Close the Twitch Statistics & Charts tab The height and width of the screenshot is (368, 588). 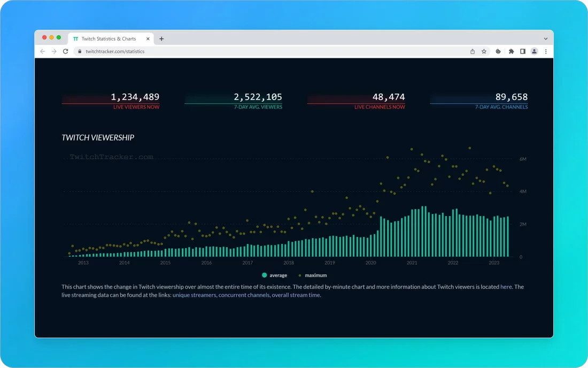pyautogui.click(x=148, y=39)
